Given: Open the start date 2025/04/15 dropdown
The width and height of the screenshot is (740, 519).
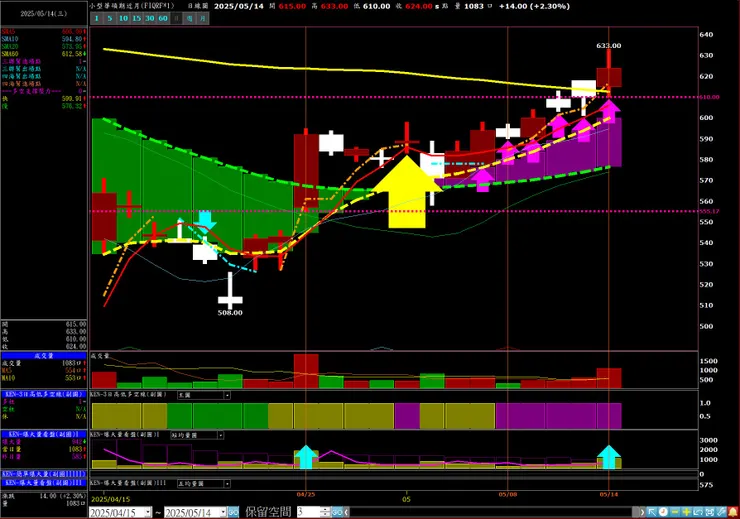Looking at the screenshot, I should (x=148, y=512).
